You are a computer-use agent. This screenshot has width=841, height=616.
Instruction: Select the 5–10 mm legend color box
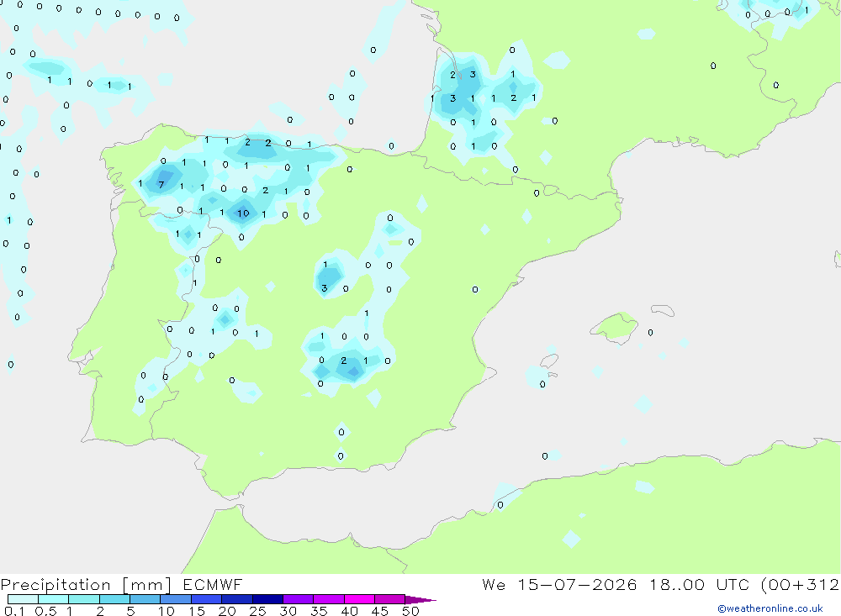click(145, 599)
